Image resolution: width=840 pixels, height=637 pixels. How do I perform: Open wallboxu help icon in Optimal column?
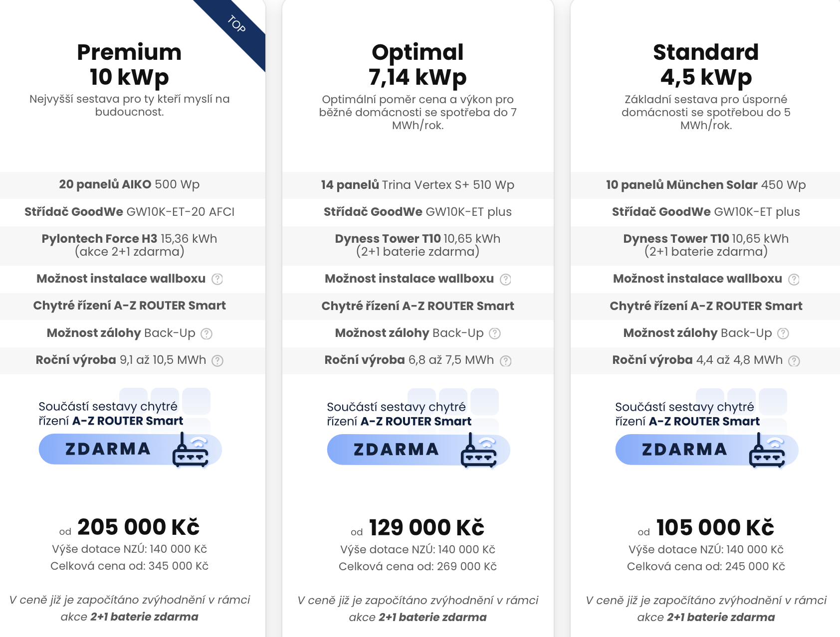click(x=505, y=280)
